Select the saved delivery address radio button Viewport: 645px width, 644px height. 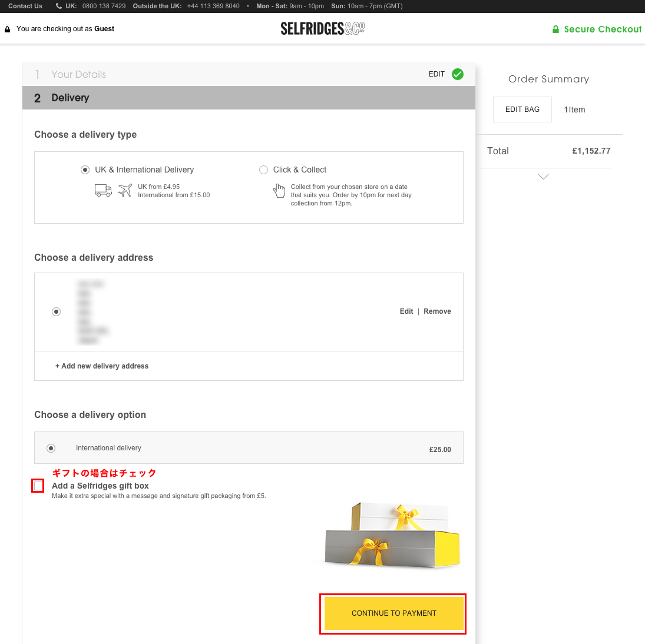click(x=57, y=311)
